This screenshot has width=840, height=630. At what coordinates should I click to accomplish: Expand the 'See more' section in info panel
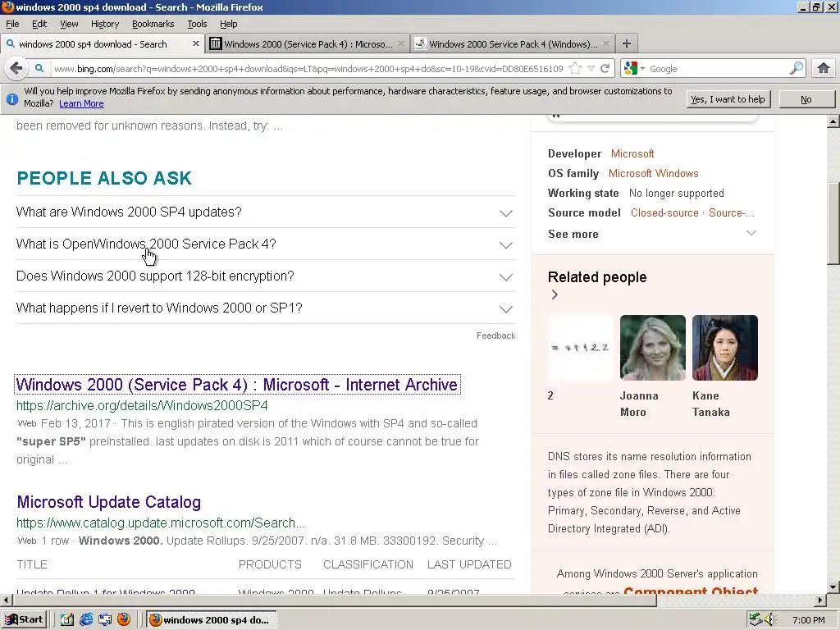pyautogui.click(x=652, y=234)
